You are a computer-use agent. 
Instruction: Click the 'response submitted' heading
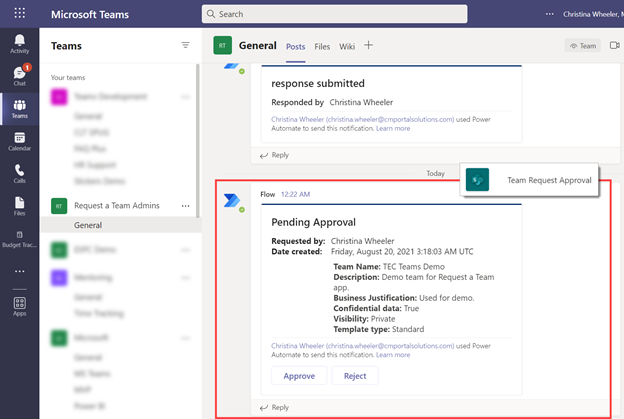click(x=318, y=83)
